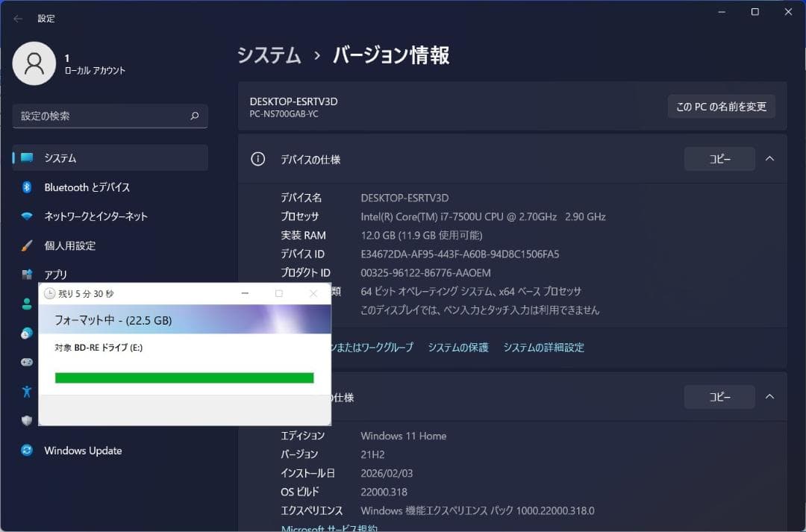Click the user profile avatar at top left
806x532 pixels.
pos(34,63)
